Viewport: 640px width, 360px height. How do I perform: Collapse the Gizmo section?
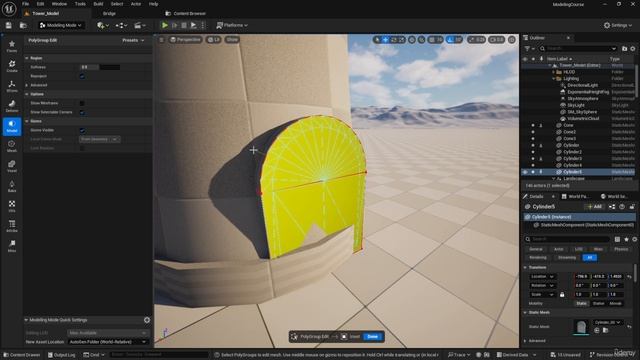[27, 121]
